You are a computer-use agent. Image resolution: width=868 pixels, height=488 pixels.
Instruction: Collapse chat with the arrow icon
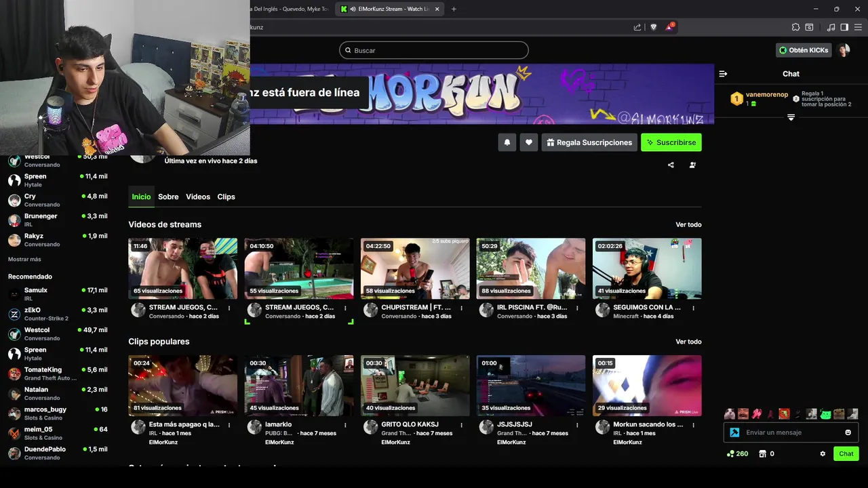click(x=723, y=74)
